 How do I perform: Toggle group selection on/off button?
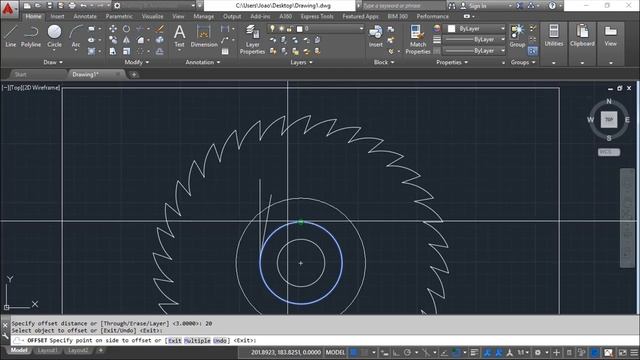coord(533,51)
